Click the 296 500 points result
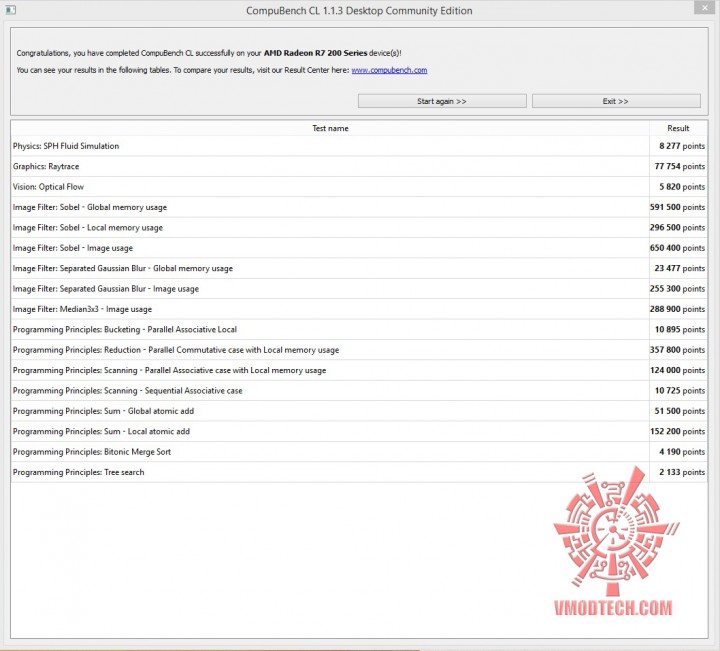 677,228
